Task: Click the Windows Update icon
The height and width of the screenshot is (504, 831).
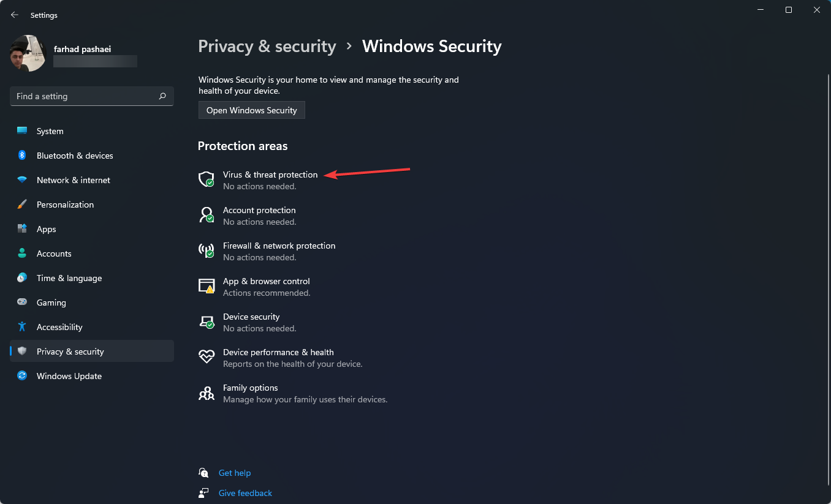Action: (21, 375)
